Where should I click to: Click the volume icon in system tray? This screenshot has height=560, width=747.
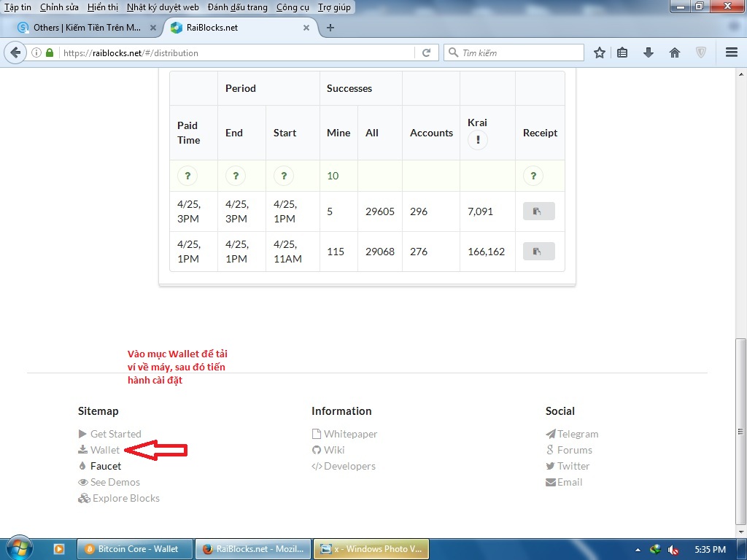point(673,550)
